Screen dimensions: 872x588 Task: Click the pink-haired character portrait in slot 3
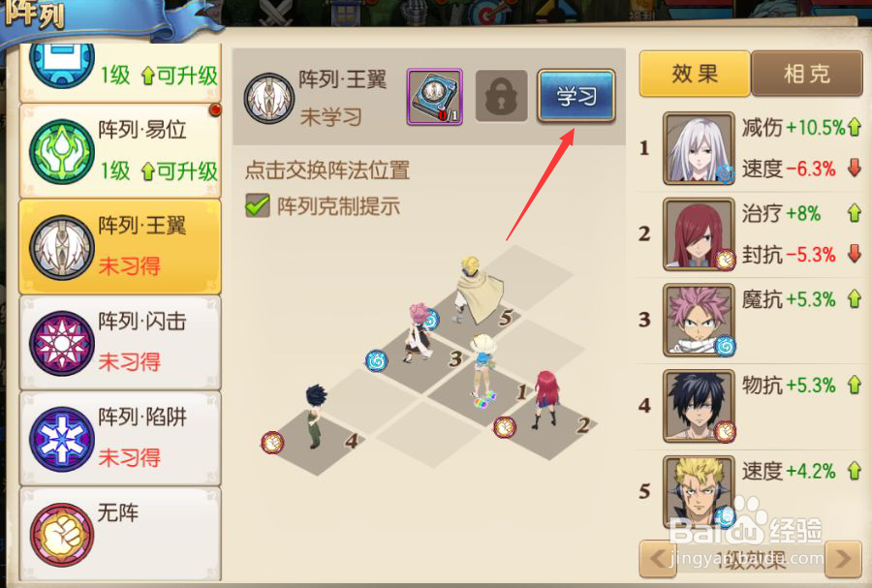point(699,320)
